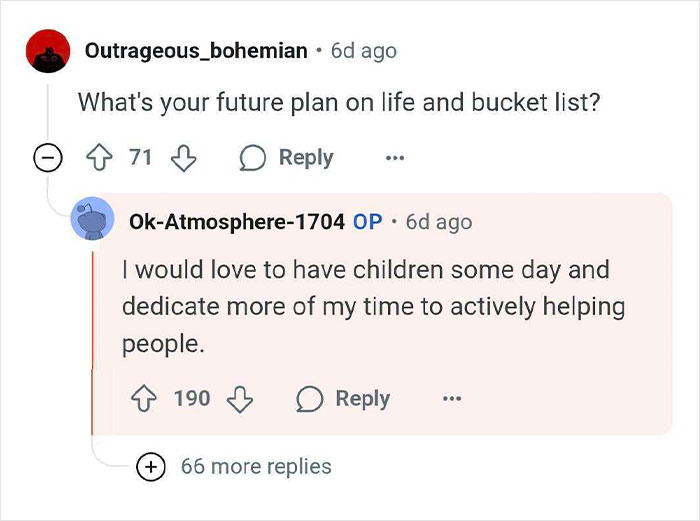The height and width of the screenshot is (521, 700).
Task: Expand hidden replies with the plus icon
Action: pyautogui.click(x=151, y=466)
